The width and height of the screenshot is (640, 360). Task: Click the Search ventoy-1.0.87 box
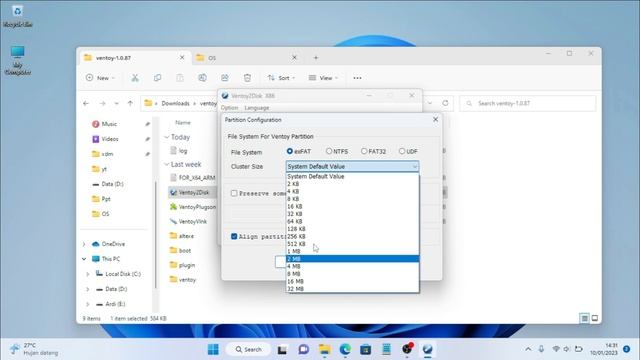point(528,104)
